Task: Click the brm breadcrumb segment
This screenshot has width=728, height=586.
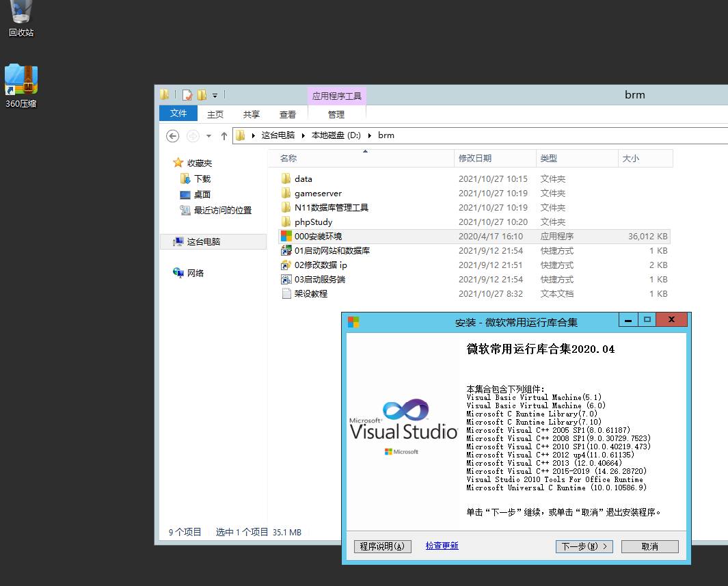Action: (386, 135)
